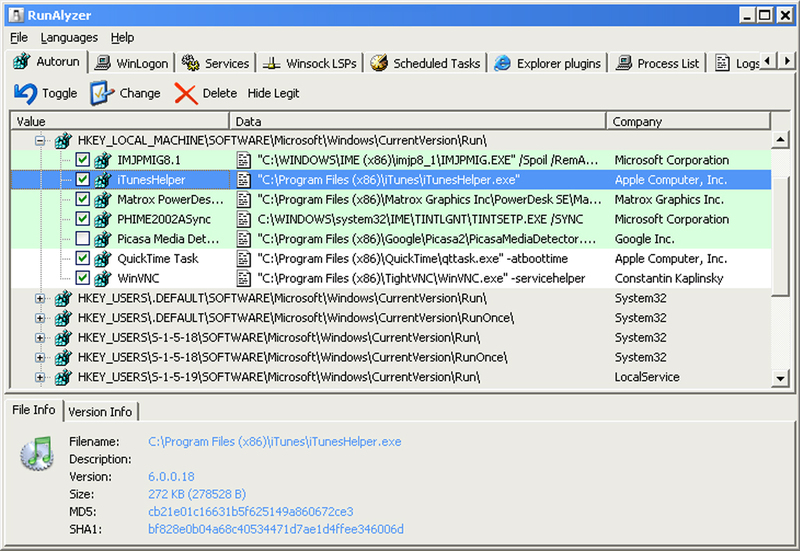The height and width of the screenshot is (551, 800).
Task: Show previous tabs with left arrow
Action: pyautogui.click(x=768, y=61)
